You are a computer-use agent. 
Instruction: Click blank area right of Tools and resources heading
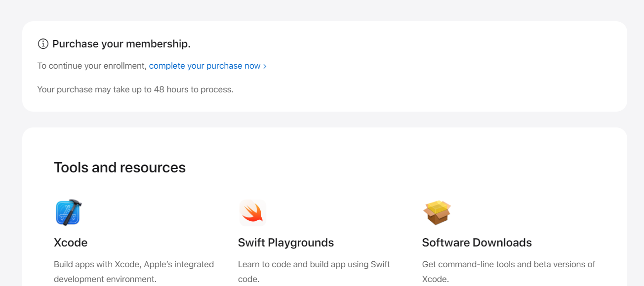click(395, 167)
